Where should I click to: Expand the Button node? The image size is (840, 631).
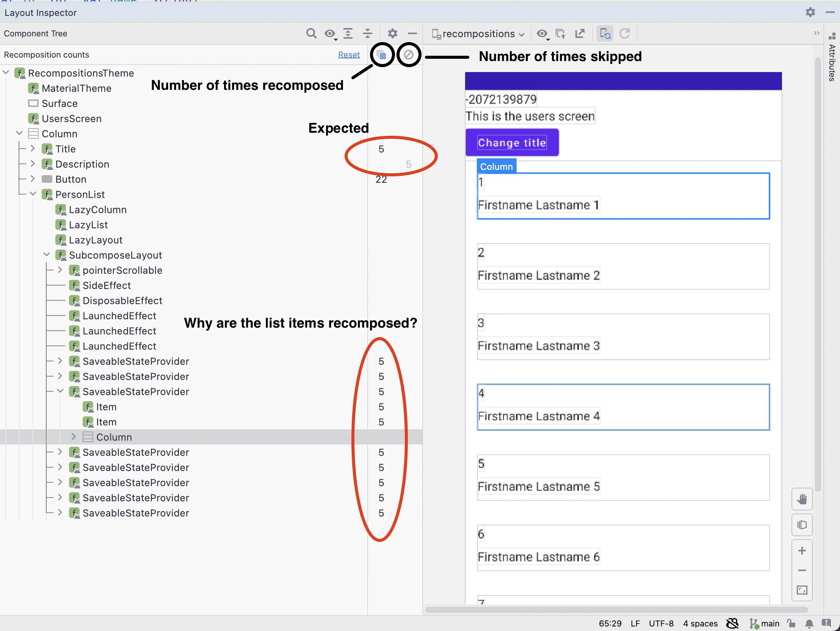(x=33, y=179)
